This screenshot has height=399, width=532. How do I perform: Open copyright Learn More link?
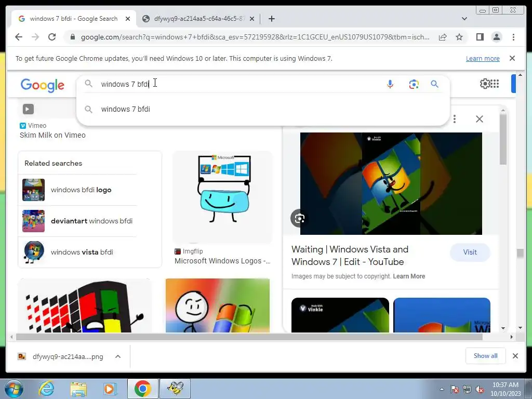409,276
